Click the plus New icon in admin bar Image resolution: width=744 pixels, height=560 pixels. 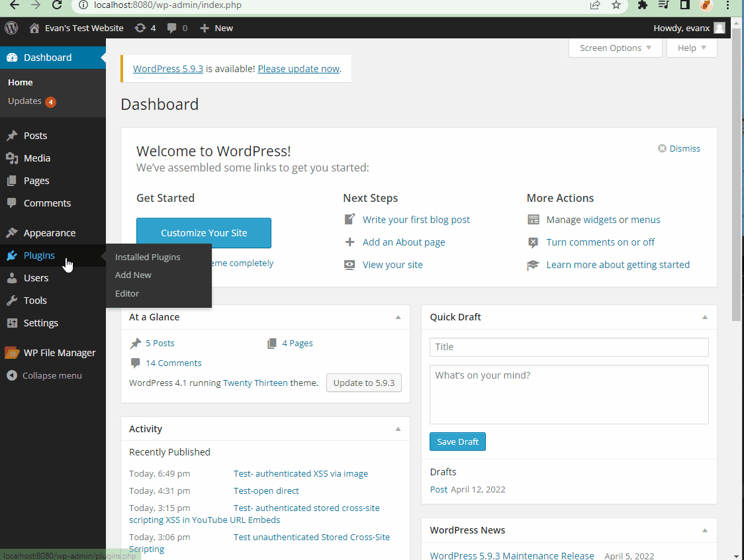(x=205, y=28)
